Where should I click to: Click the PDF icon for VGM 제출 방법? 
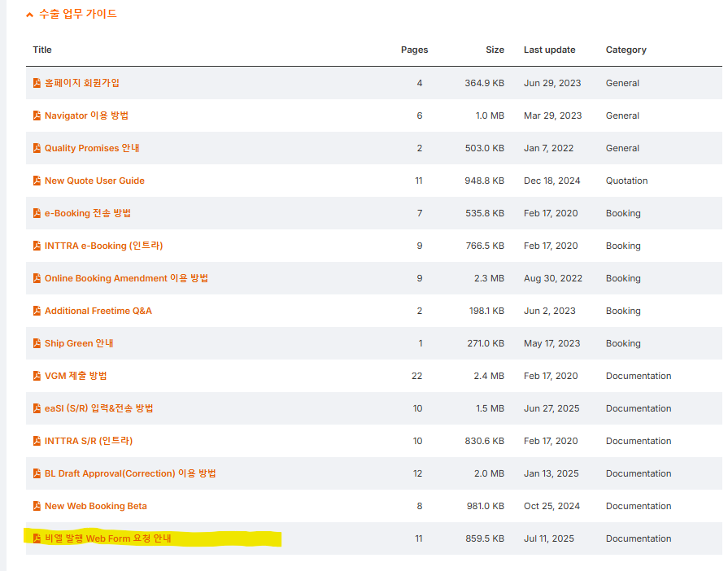(x=37, y=375)
